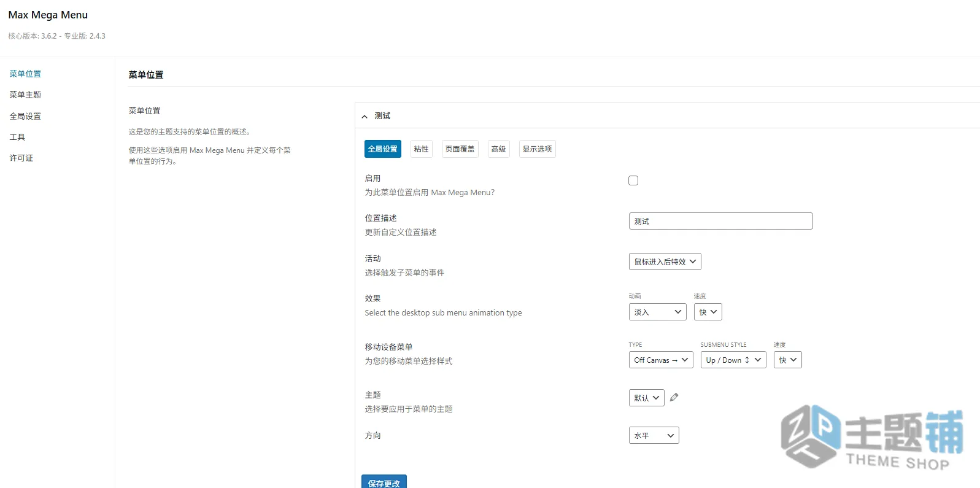This screenshot has width=980, height=488.
Task: Open the Off Canvas mobile type dropdown
Action: tap(661, 360)
